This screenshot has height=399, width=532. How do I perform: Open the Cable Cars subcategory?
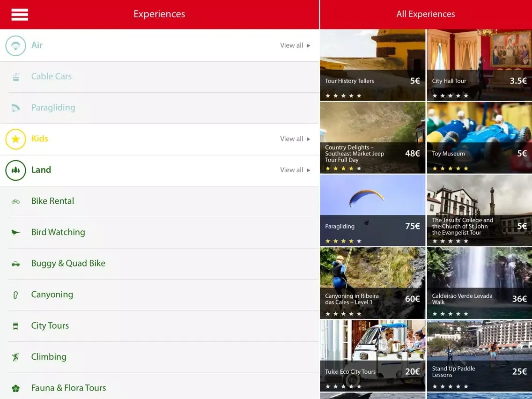160,77
